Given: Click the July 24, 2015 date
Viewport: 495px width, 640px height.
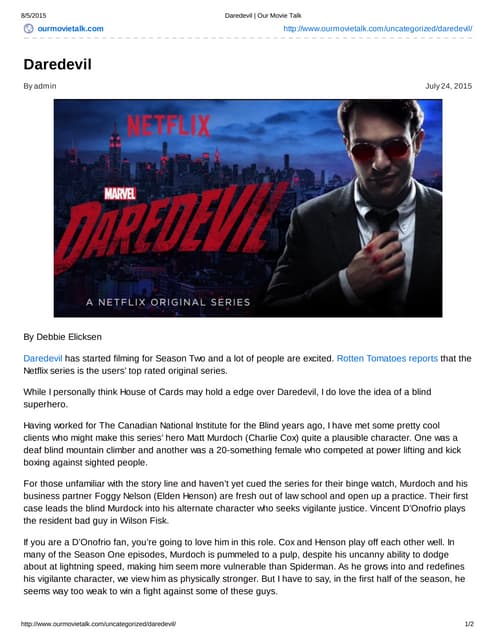Looking at the screenshot, I should (448, 86).
